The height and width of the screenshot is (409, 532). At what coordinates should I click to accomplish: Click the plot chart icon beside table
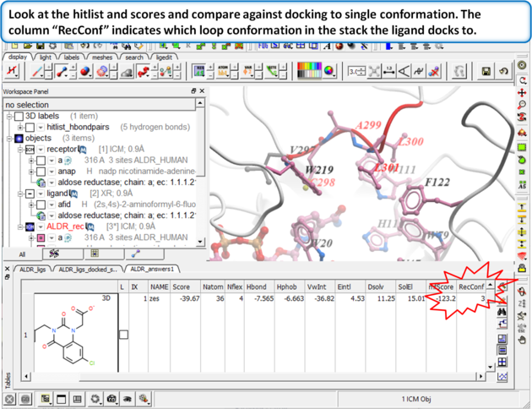click(502, 375)
